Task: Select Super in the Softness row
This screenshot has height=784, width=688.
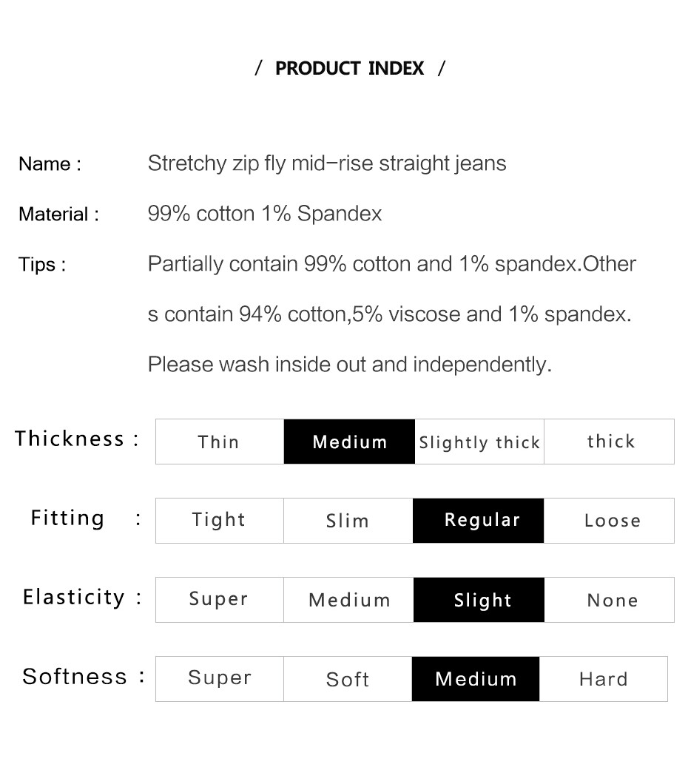Action: [x=220, y=678]
